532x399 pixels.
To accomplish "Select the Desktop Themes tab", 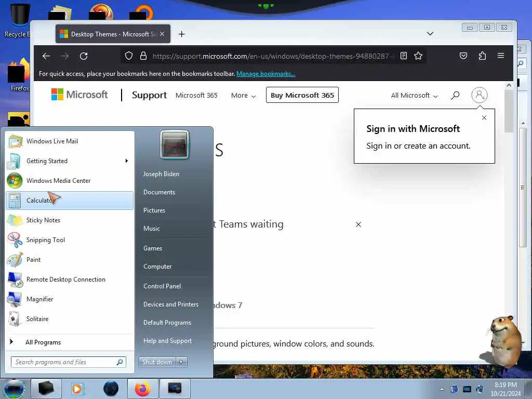I will click(x=113, y=34).
